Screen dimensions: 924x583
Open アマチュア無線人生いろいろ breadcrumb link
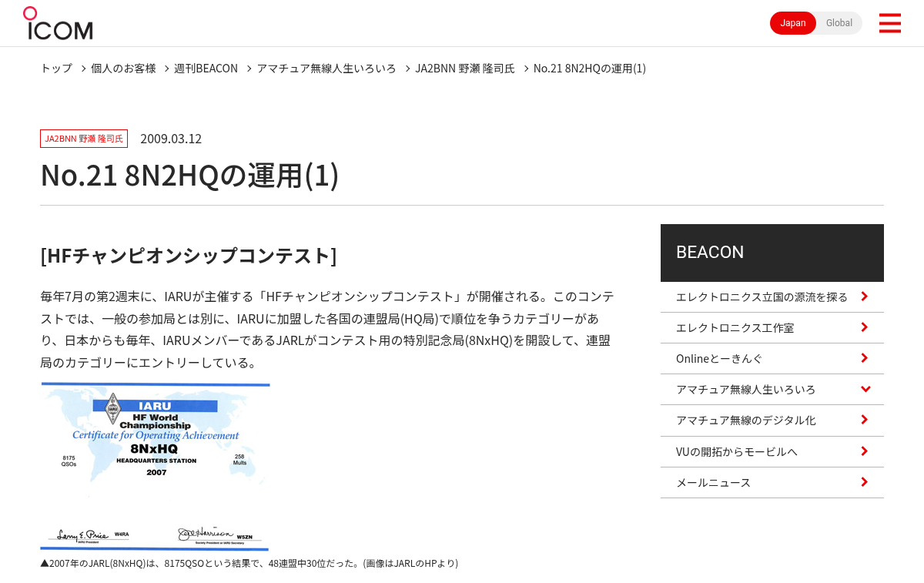pyautogui.click(x=326, y=68)
